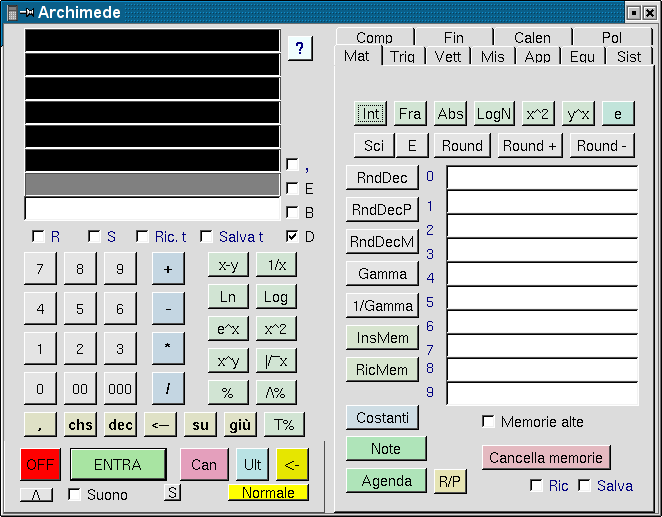662x517 pixels.
Task: Click the plus operator key
Action: point(168,268)
